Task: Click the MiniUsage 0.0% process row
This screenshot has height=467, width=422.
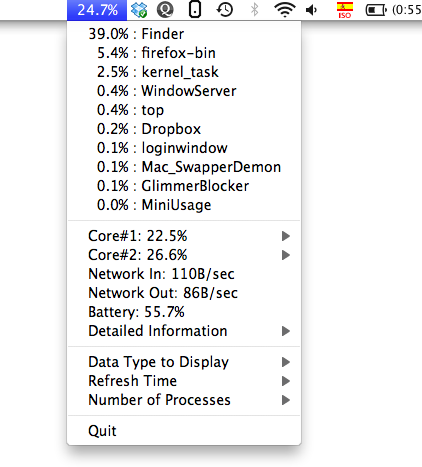Action: [x=184, y=205]
